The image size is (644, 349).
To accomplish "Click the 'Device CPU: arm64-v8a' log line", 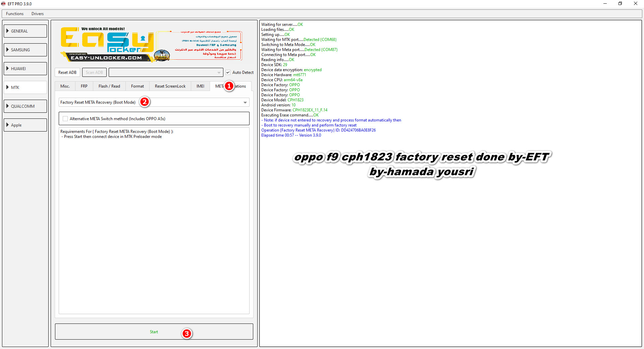I will click(282, 80).
